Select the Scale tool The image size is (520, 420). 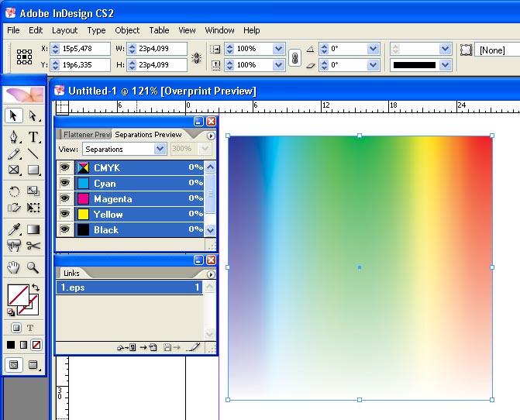click(x=33, y=191)
